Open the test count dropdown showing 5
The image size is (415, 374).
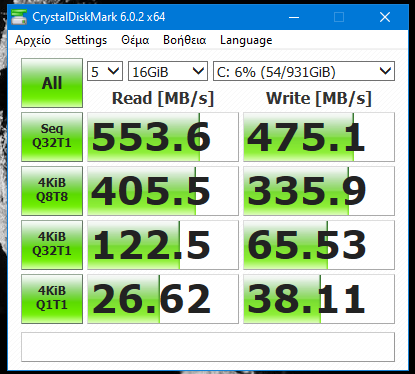pyautogui.click(x=105, y=71)
